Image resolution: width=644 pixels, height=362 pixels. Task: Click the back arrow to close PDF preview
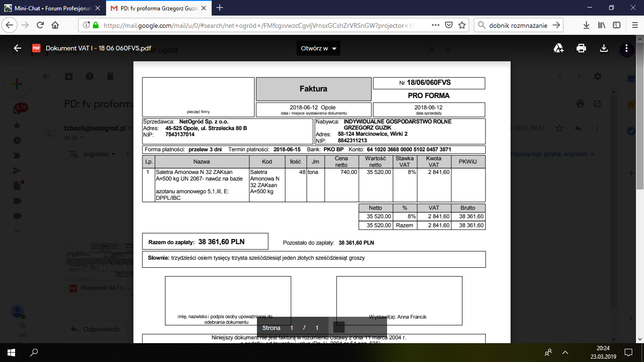17,48
